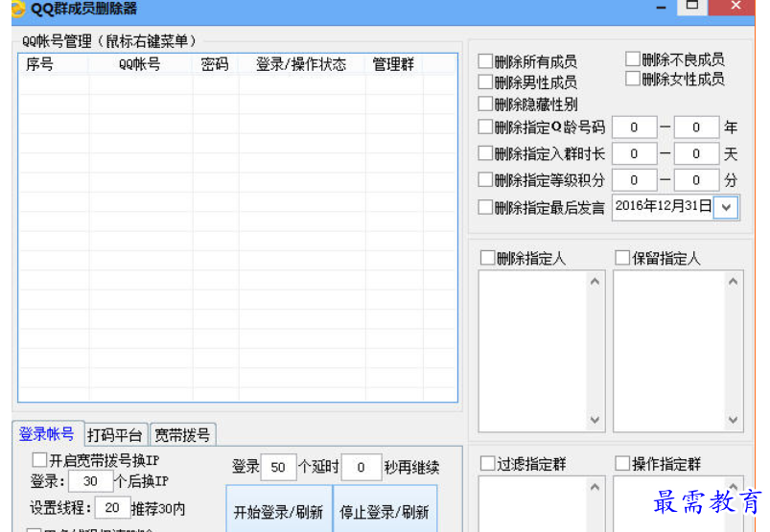The height and width of the screenshot is (532, 770).
Task: Click the 停止登录/刷新 button
Action: 385,509
